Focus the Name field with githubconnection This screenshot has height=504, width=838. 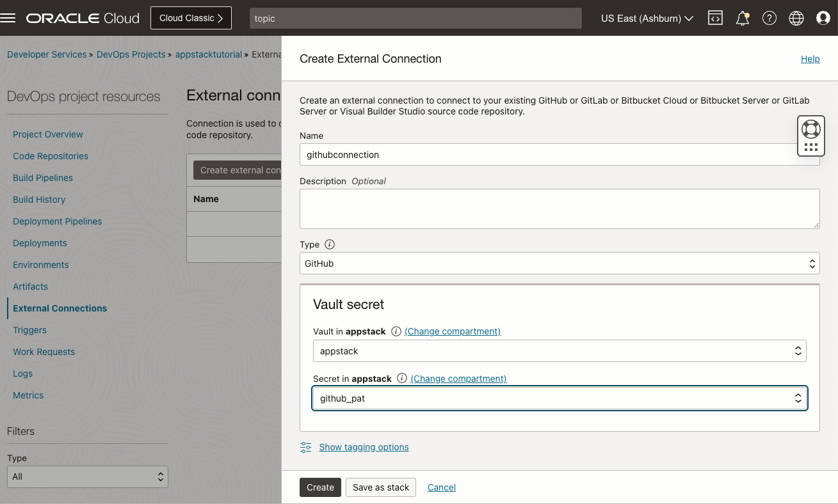coord(560,155)
